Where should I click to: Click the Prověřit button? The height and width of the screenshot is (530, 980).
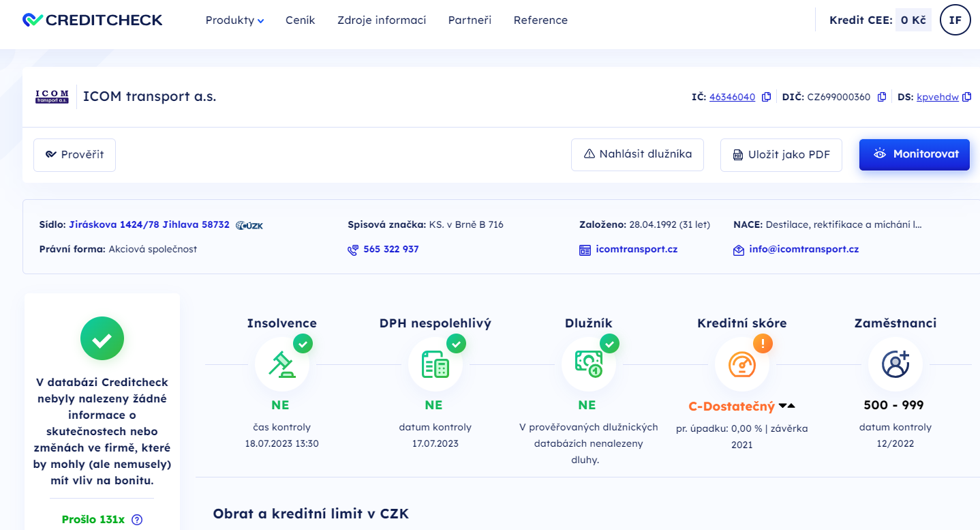[x=74, y=155]
